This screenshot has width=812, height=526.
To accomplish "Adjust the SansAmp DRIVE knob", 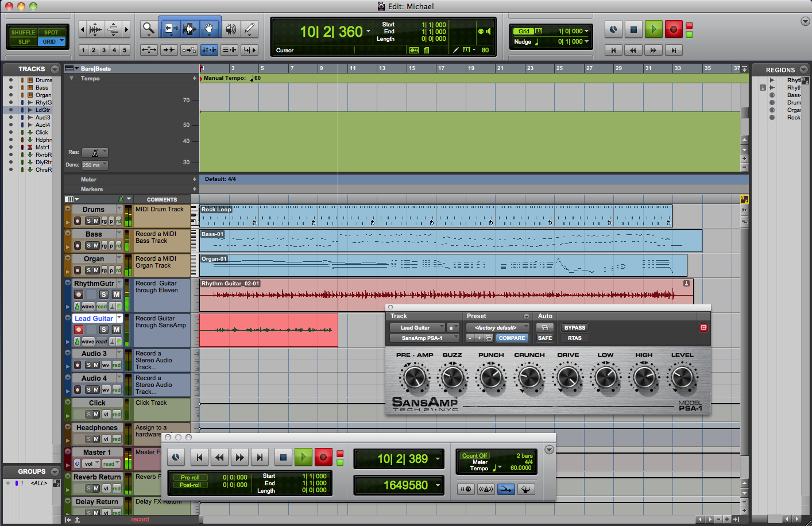I will coord(568,377).
